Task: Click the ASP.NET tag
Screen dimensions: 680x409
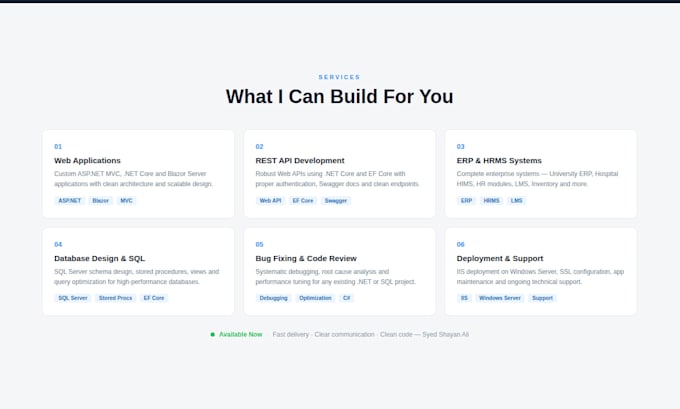Action: 69,200
